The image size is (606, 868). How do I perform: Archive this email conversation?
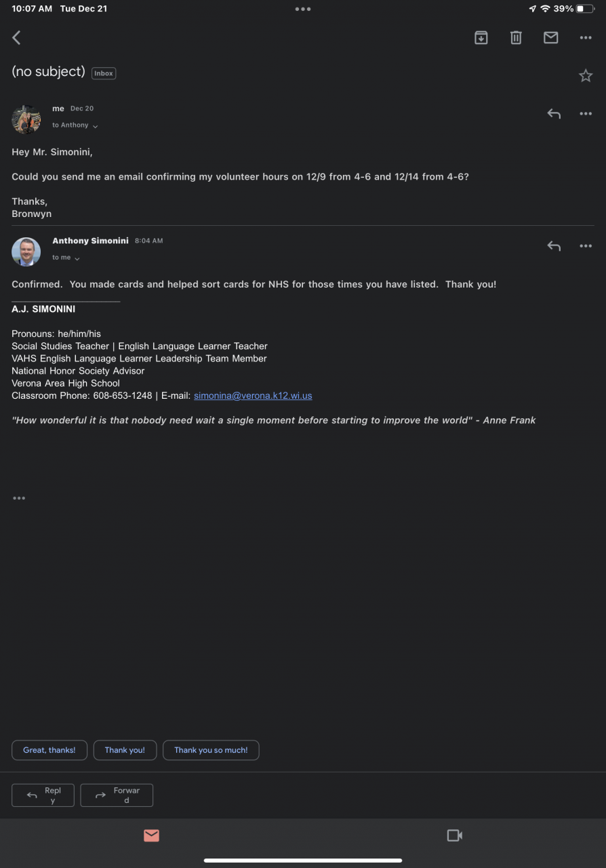481,38
